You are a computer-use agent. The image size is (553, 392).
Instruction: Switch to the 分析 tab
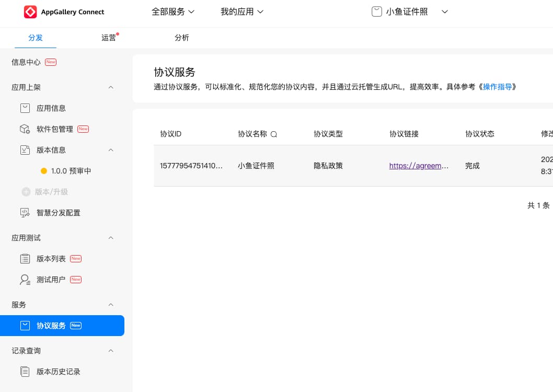tap(182, 38)
